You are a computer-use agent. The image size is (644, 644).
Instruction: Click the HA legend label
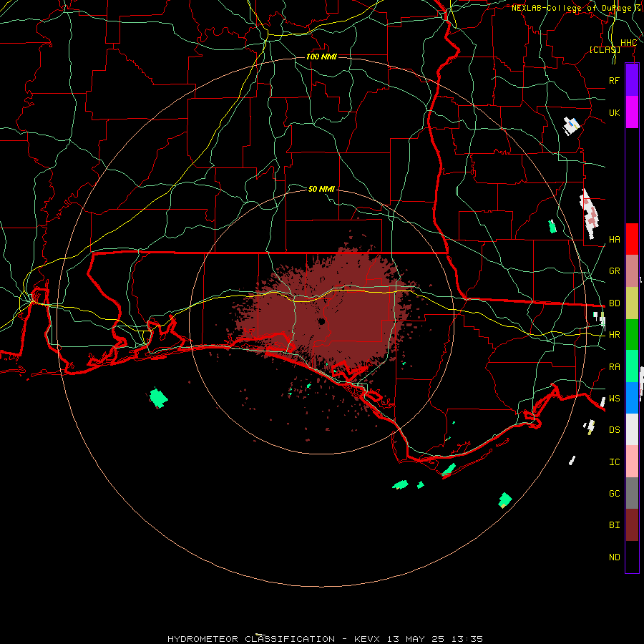click(614, 239)
